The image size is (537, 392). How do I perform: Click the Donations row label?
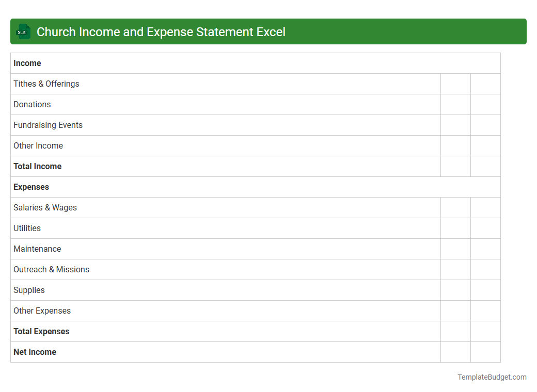[x=32, y=104]
